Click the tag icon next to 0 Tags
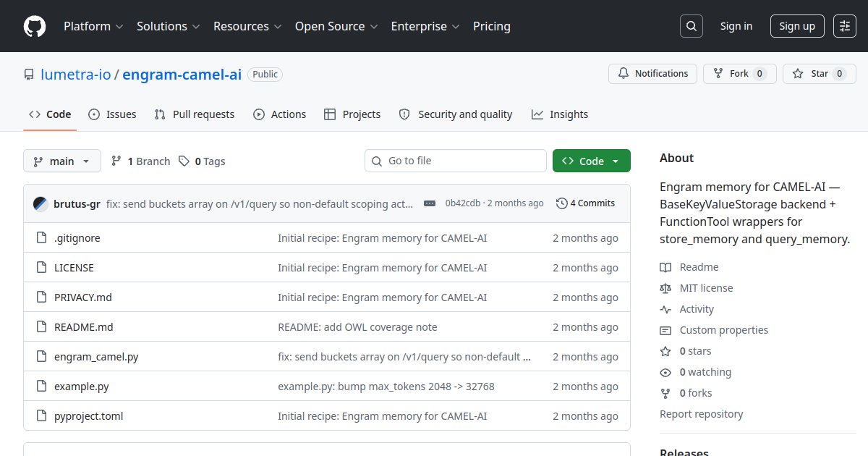Image resolution: width=868 pixels, height=456 pixels. pos(184,161)
